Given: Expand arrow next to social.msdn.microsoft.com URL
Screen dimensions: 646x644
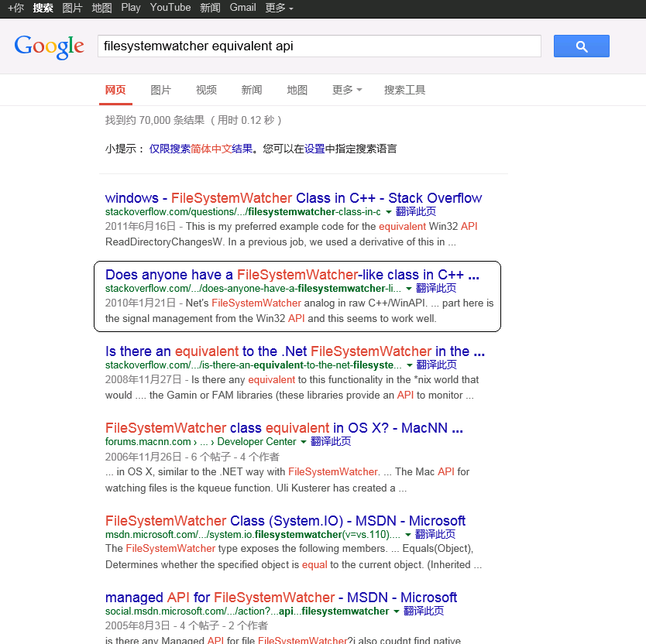Looking at the screenshot, I should point(397,611).
